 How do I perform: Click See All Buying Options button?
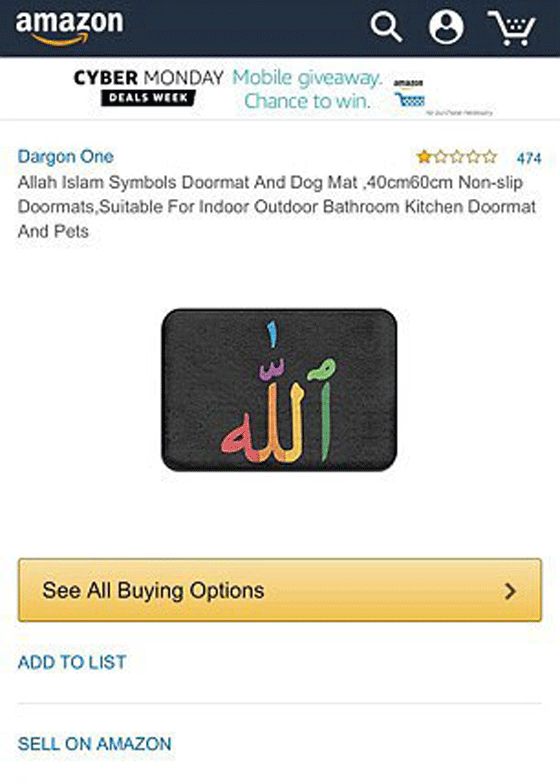280,590
